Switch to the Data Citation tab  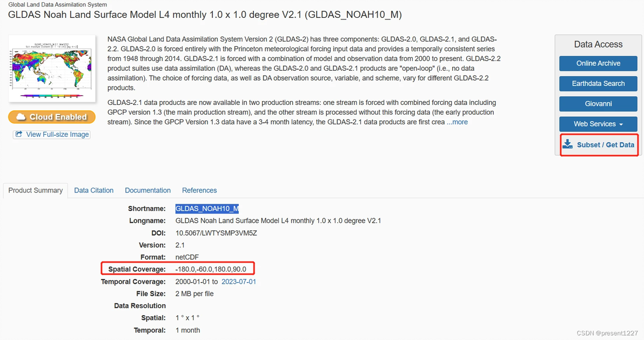(x=94, y=190)
